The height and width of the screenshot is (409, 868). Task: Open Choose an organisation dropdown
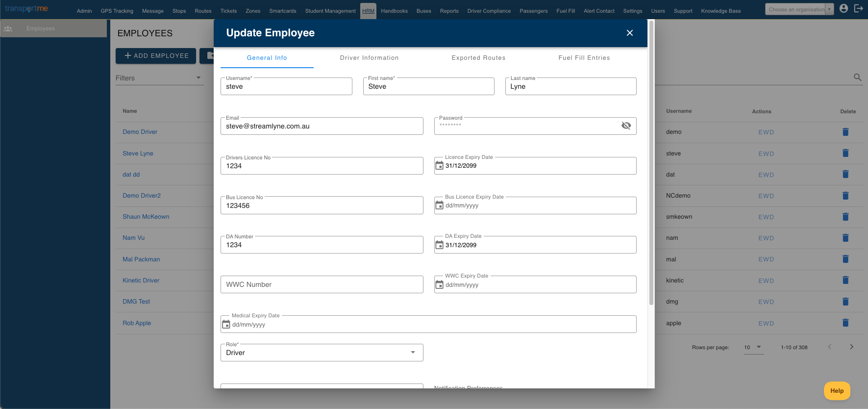[799, 9]
